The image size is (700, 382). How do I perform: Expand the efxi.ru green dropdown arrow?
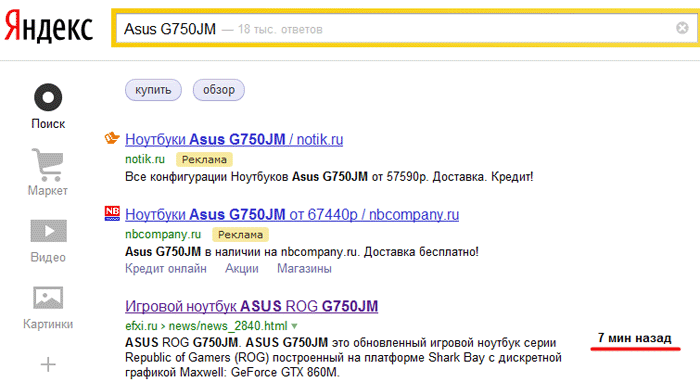[x=294, y=326]
